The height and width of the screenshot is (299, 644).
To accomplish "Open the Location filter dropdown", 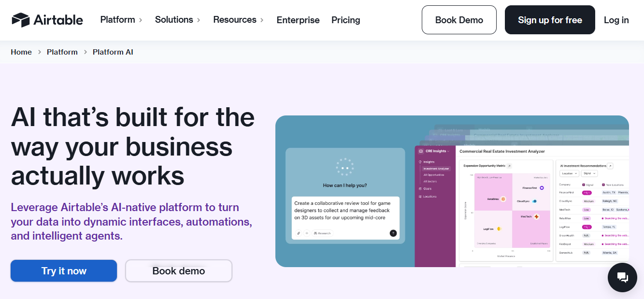I will point(570,173).
